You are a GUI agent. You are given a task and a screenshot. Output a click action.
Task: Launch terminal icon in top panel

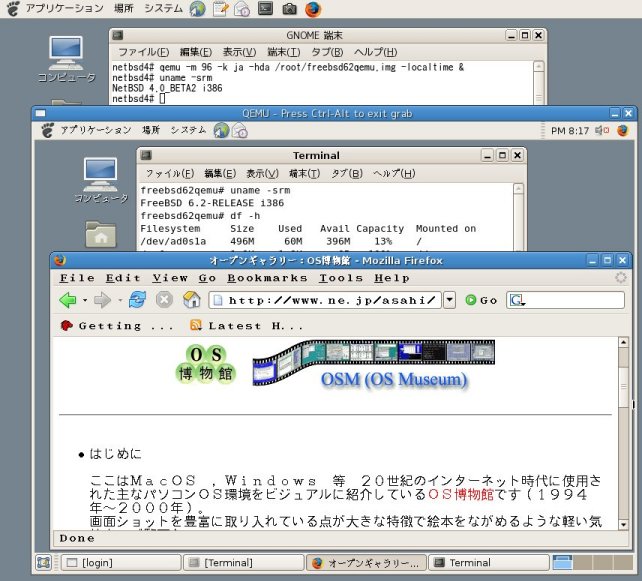click(265, 8)
